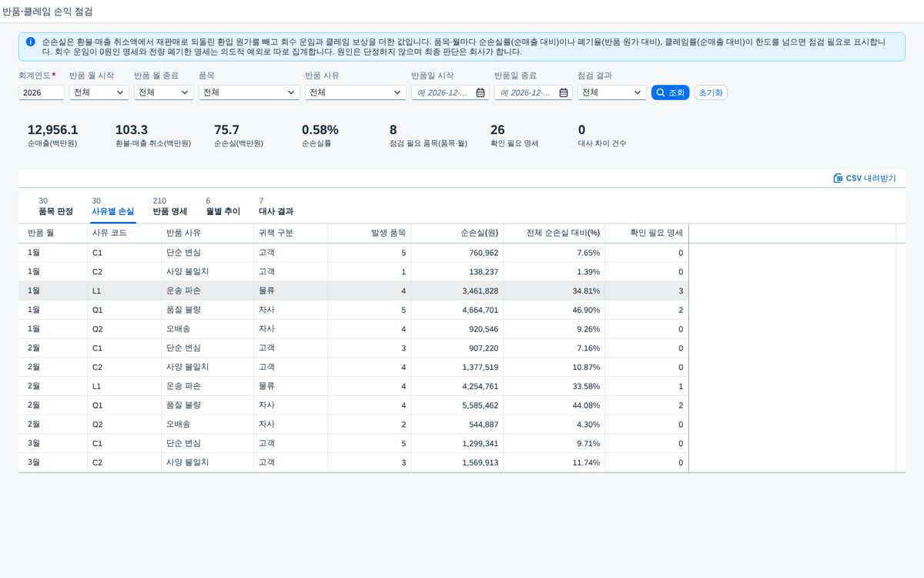This screenshot has width=924, height=578.
Task: Click the 사유 코드 column header
Action: [124, 233]
